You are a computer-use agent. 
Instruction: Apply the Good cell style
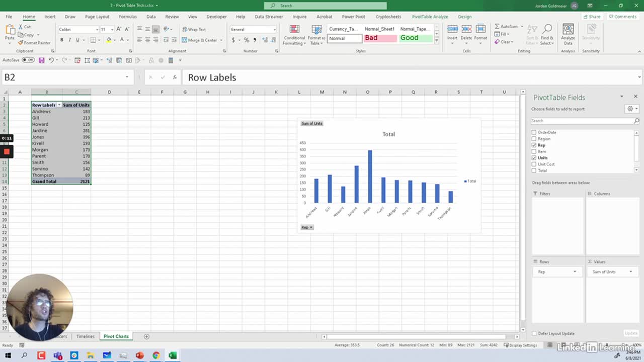(416, 38)
